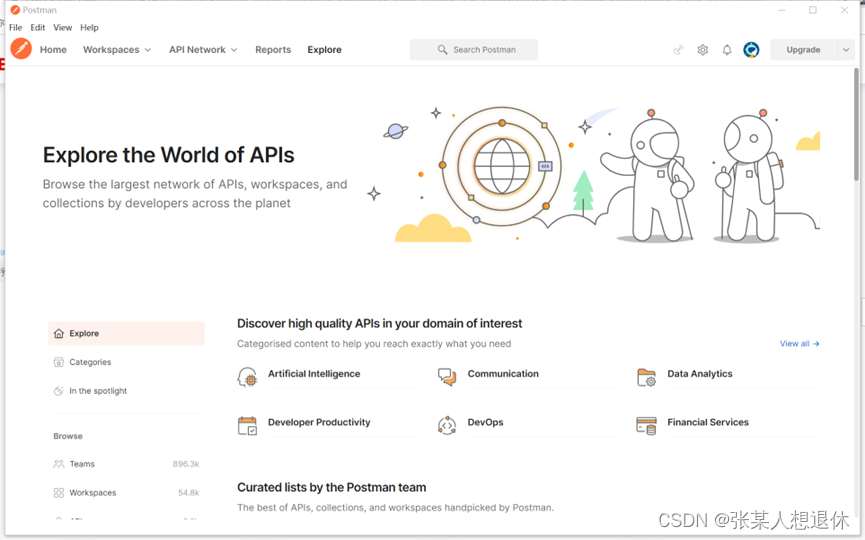Select In the spotlight sidebar item
Screen dimensions: 865x540
[x=126, y=391]
